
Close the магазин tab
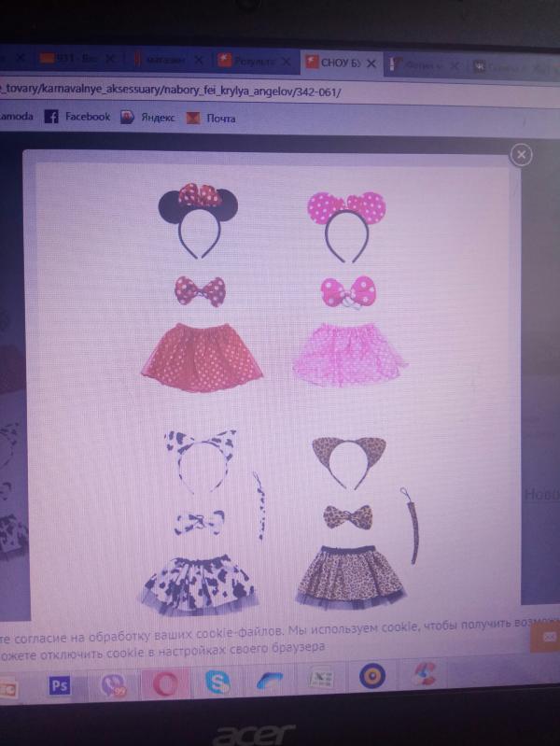199,61
